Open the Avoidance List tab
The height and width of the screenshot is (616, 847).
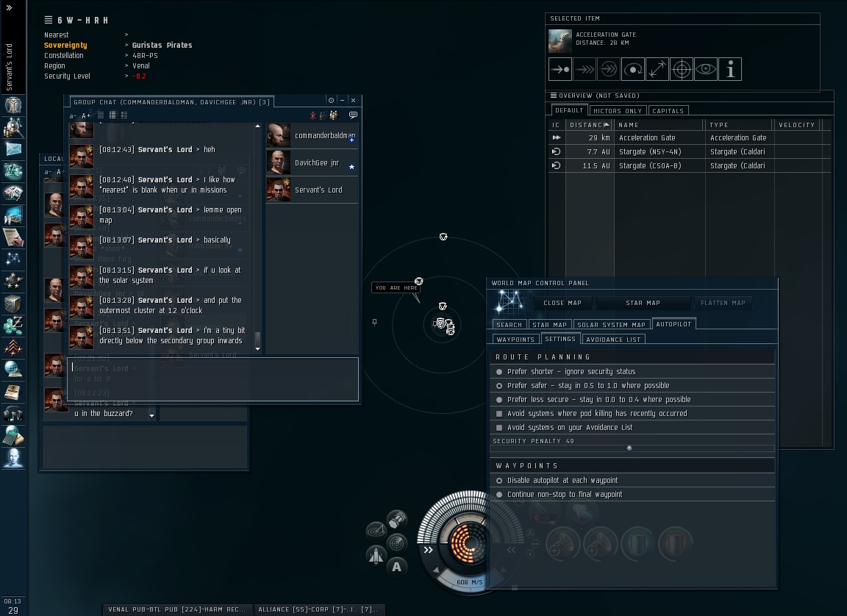click(x=613, y=340)
